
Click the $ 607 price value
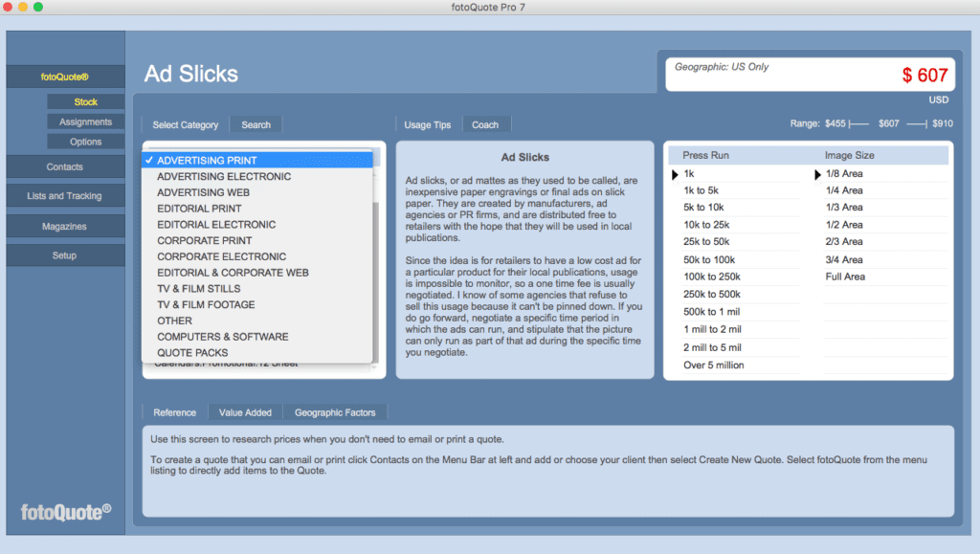pos(925,76)
